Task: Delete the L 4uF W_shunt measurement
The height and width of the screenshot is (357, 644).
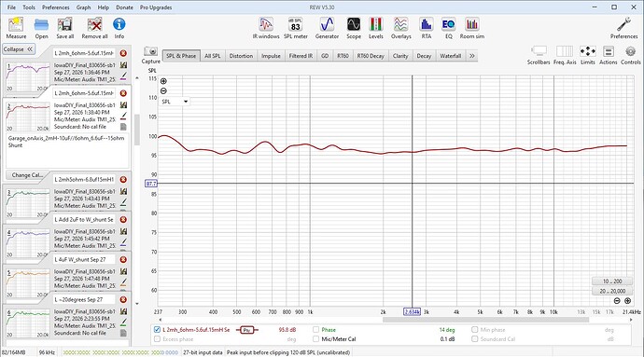Action: pyautogui.click(x=123, y=259)
